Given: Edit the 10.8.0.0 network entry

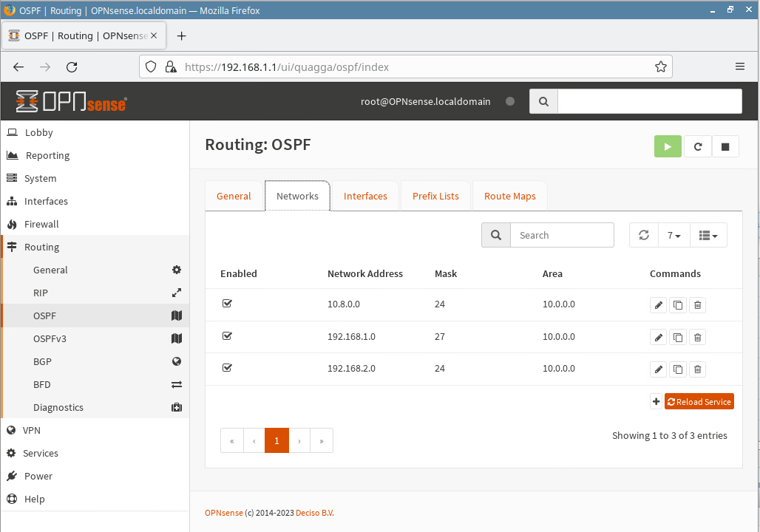Looking at the screenshot, I should point(658,305).
